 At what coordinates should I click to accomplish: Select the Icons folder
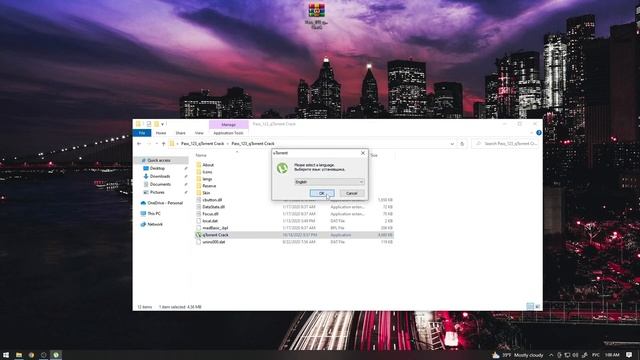tap(207, 172)
